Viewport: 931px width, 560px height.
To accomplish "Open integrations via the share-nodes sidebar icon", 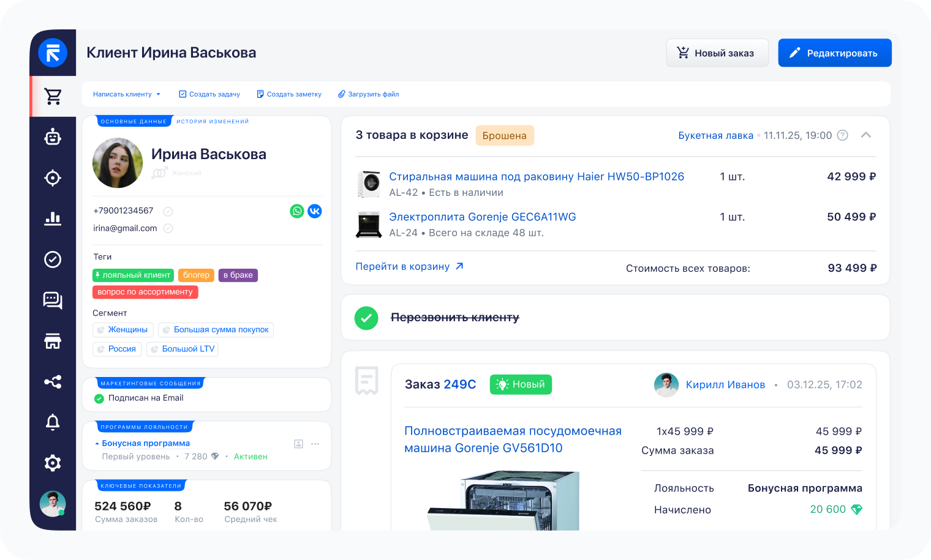I will coord(53,382).
